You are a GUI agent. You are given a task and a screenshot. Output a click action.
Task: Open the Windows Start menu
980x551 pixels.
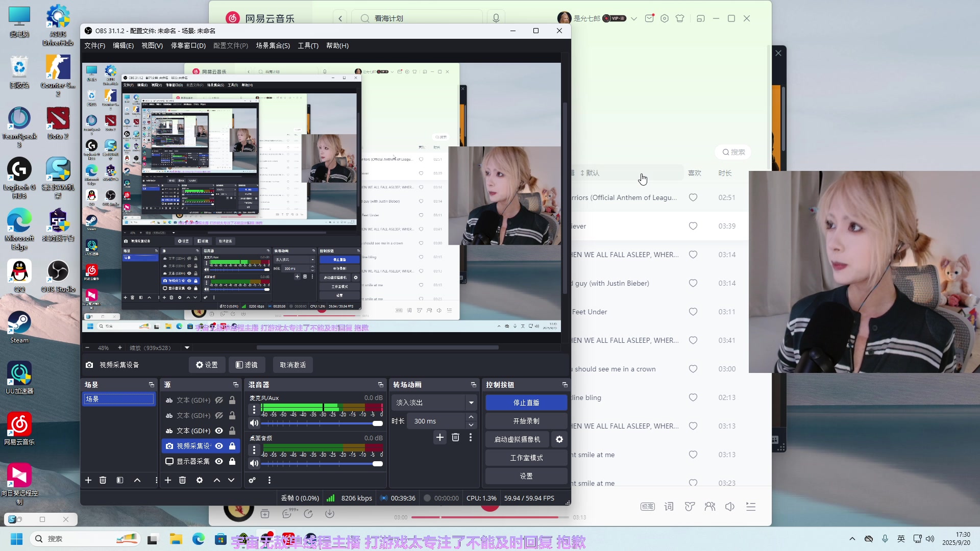(16, 539)
